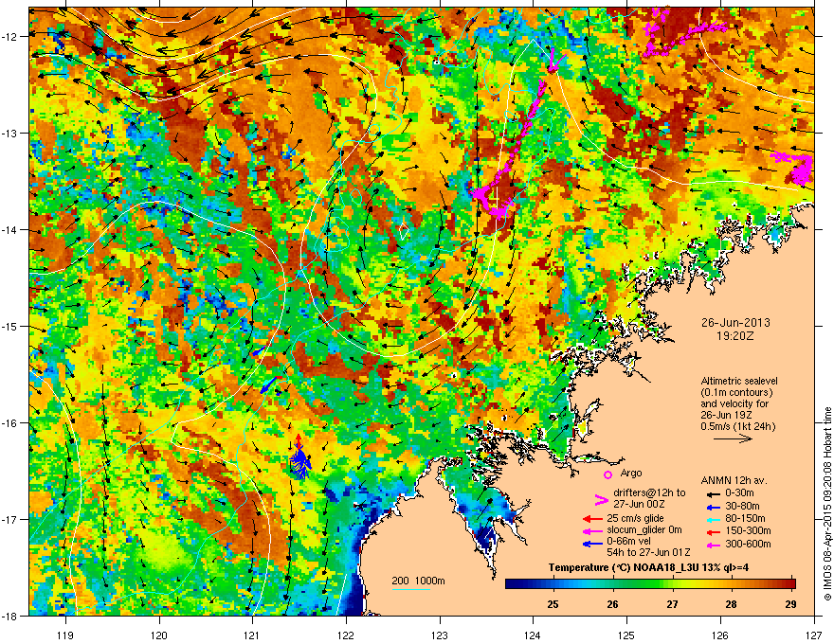Click the '26-Jun-2013' date text

pos(735,323)
